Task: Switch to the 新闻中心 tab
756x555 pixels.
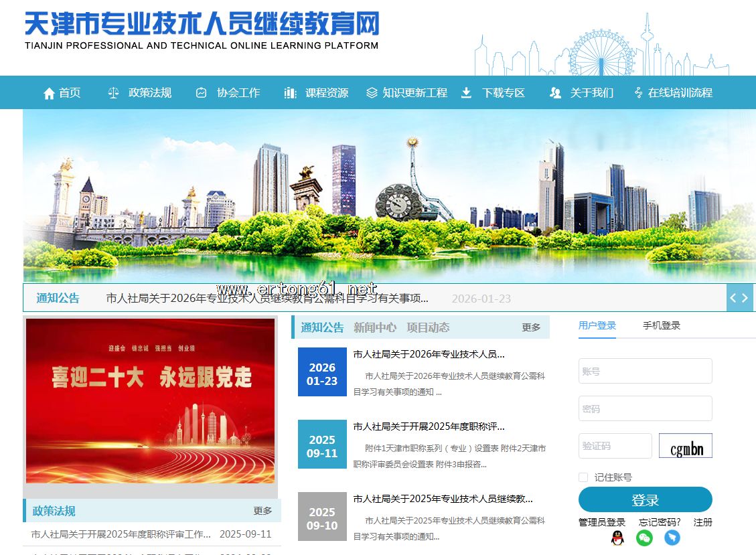Action: (375, 327)
